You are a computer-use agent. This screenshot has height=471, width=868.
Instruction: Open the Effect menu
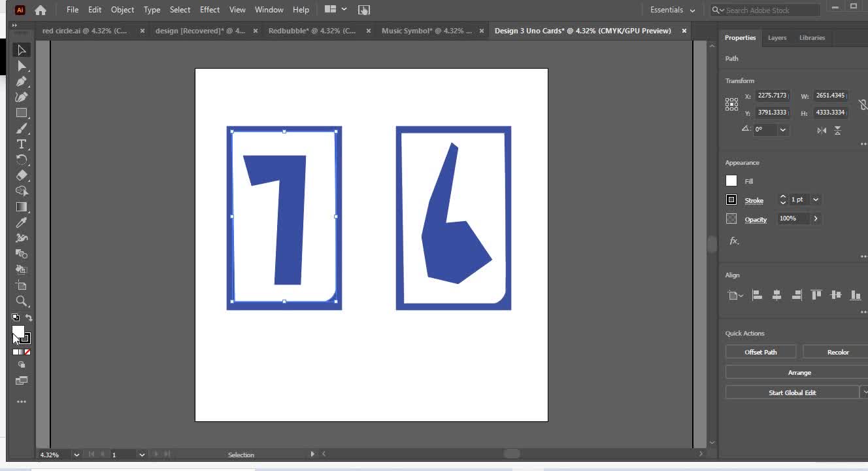(210, 10)
